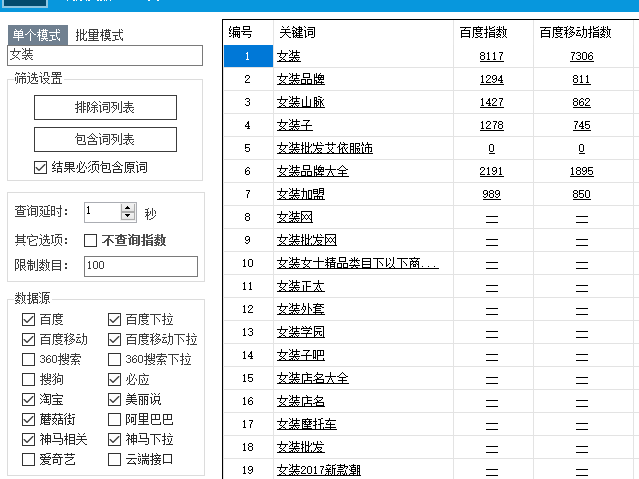The height and width of the screenshot is (479, 639).
Task: Uncheck 必应 data source
Action: pos(115,379)
